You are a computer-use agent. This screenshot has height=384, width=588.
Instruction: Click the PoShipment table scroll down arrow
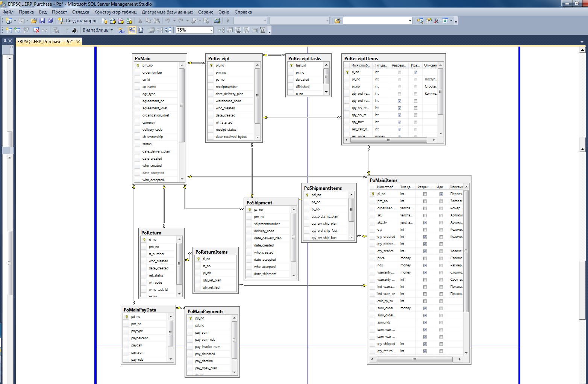pos(294,275)
